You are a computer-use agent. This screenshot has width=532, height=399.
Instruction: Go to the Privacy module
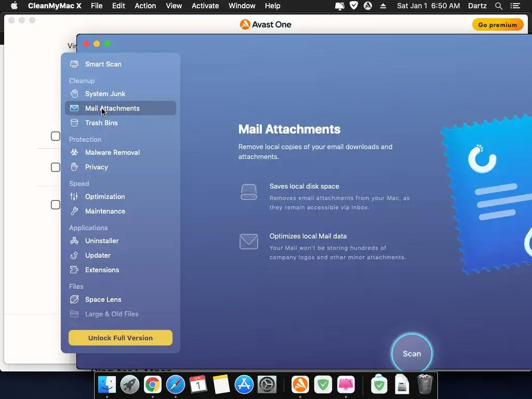pos(121,167)
